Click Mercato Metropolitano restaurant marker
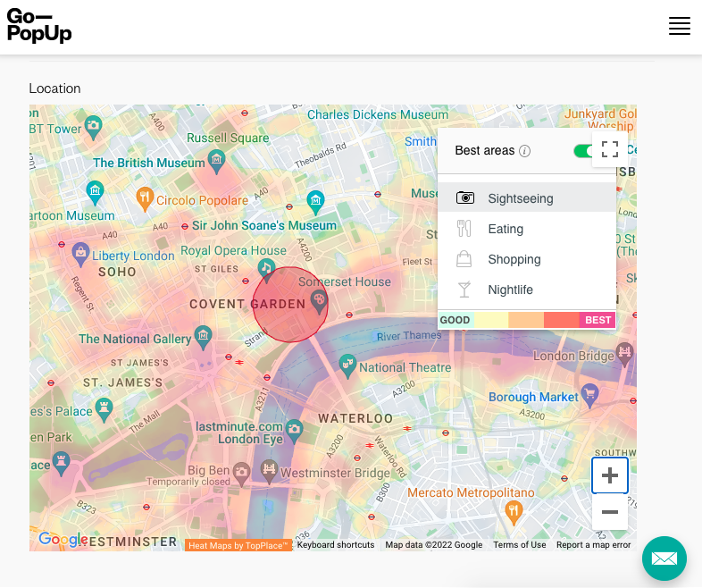Screen dimensions: 702x588 (x=514, y=512)
